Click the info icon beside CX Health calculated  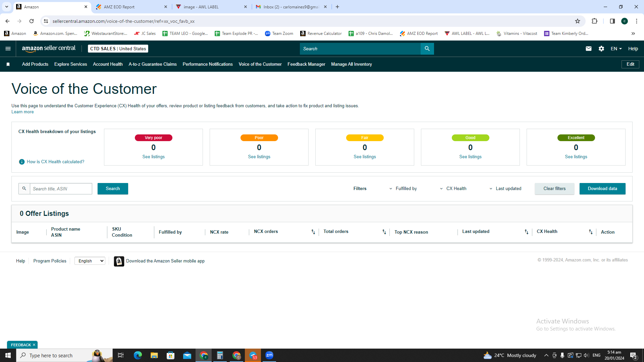pos(22,162)
